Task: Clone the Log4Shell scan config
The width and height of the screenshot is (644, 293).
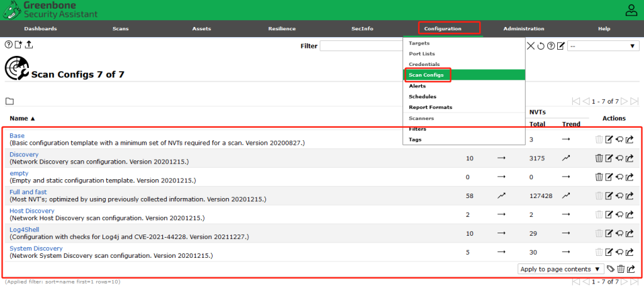Action: point(619,234)
